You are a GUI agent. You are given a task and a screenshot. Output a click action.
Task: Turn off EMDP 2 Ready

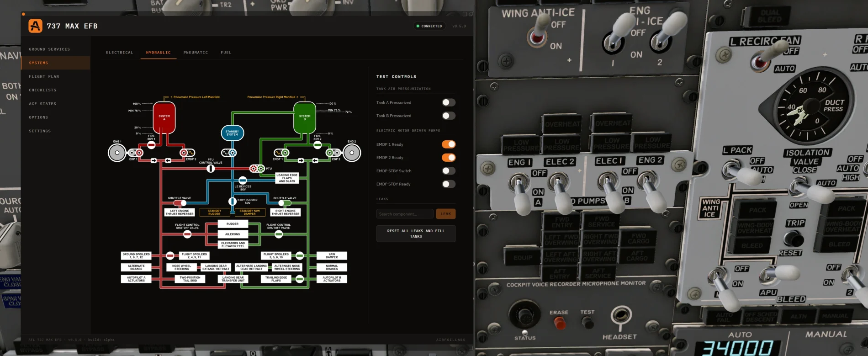click(449, 158)
